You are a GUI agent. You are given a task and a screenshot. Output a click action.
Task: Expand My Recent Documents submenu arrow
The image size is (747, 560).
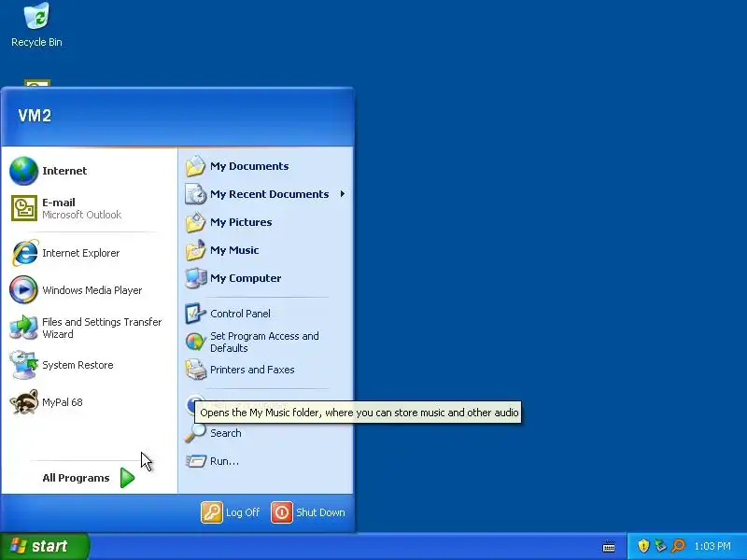pos(343,194)
